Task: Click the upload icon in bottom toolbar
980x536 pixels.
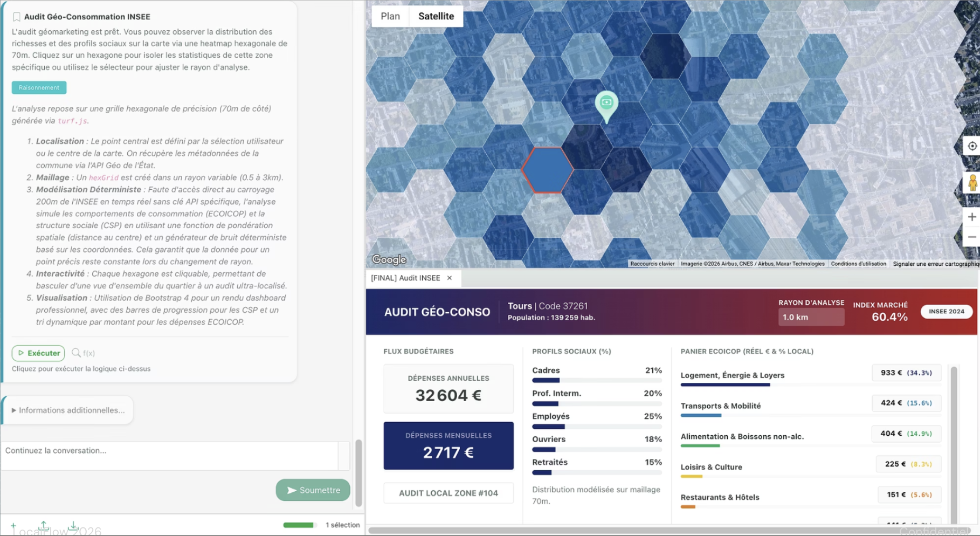Action: (44, 525)
